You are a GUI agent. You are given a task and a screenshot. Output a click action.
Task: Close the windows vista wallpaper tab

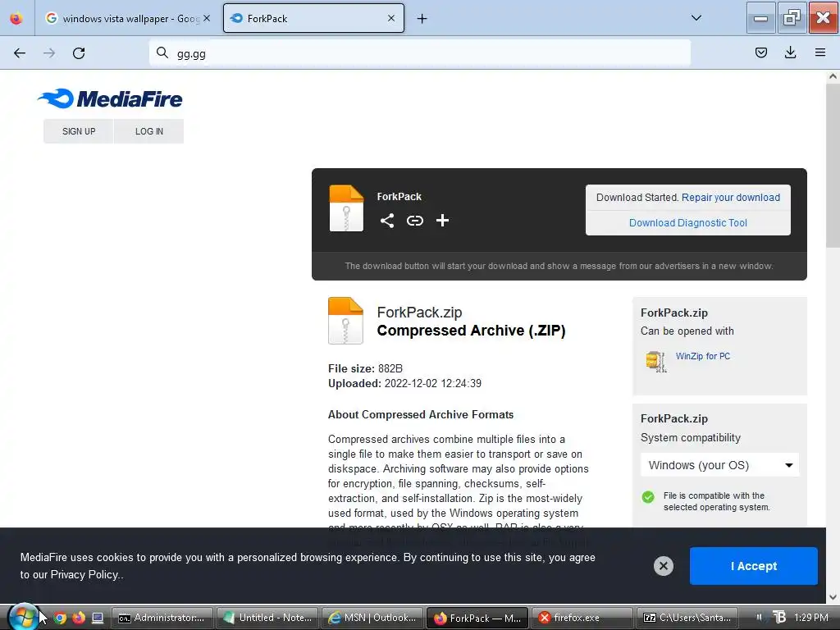207,18
